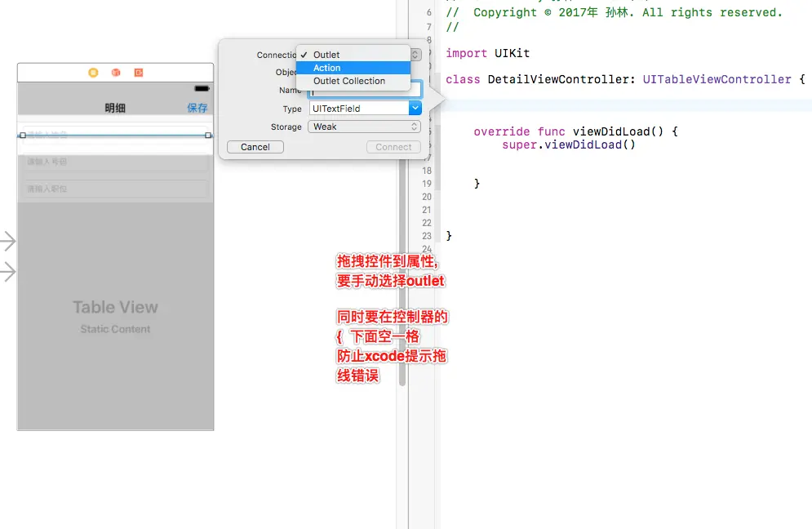Choose Action from the Connection menu
The image size is (812, 529).
click(353, 68)
